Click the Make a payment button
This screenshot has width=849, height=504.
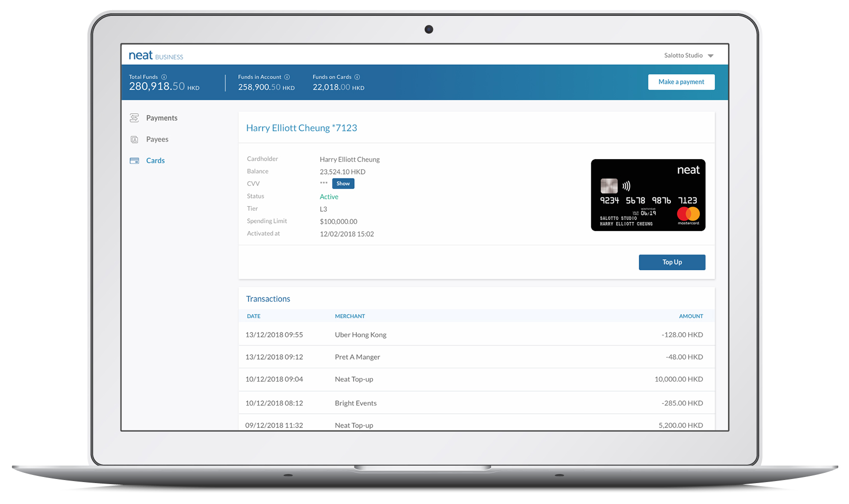pos(681,82)
